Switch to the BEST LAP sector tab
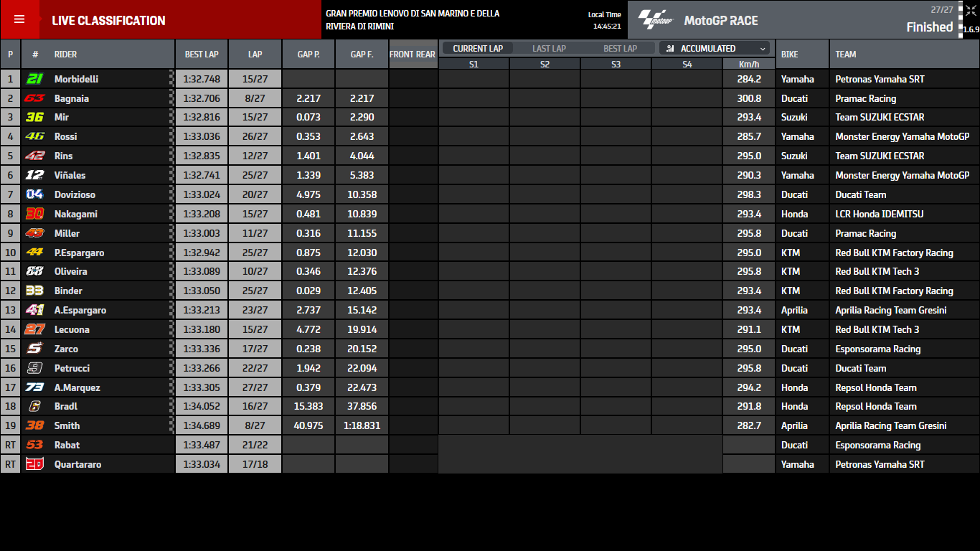This screenshot has height=551, width=980. tap(620, 48)
